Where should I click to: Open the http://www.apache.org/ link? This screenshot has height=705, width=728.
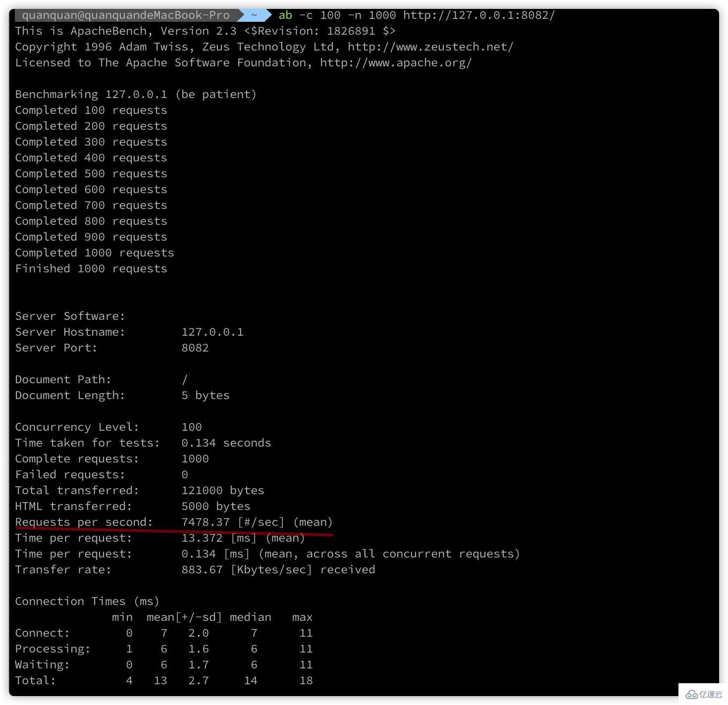coord(396,62)
